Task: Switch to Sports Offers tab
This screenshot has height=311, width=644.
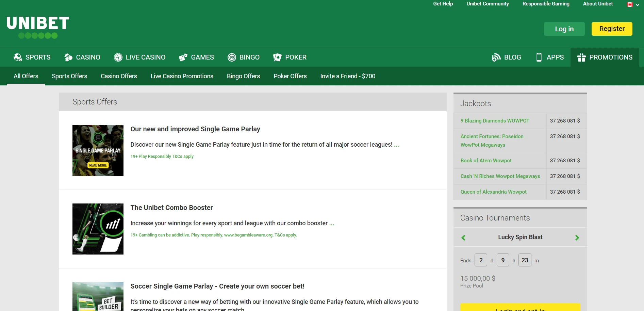Action: click(69, 76)
